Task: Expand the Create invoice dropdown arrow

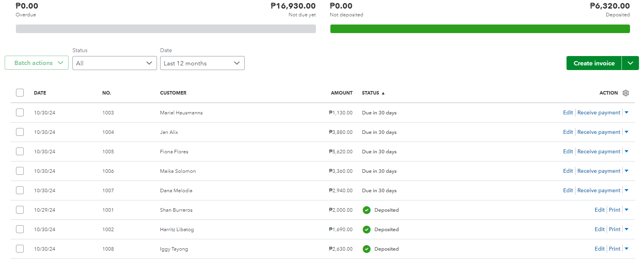Action: tap(630, 63)
